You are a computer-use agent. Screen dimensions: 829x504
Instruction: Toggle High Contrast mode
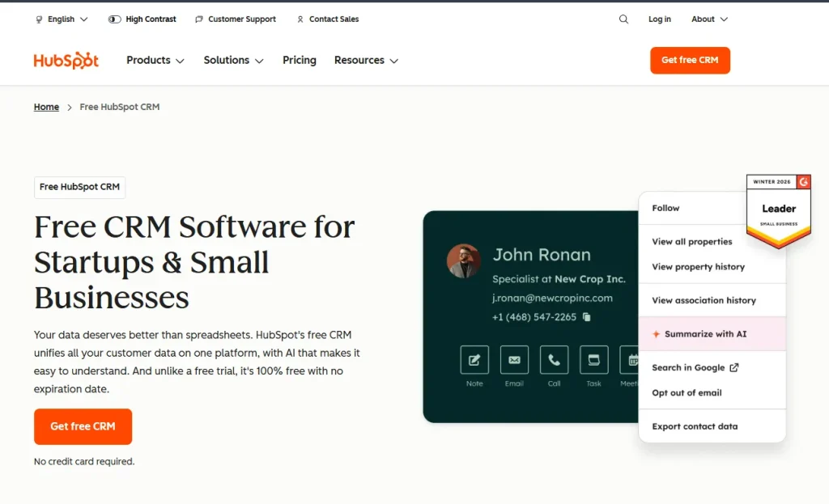coord(142,19)
